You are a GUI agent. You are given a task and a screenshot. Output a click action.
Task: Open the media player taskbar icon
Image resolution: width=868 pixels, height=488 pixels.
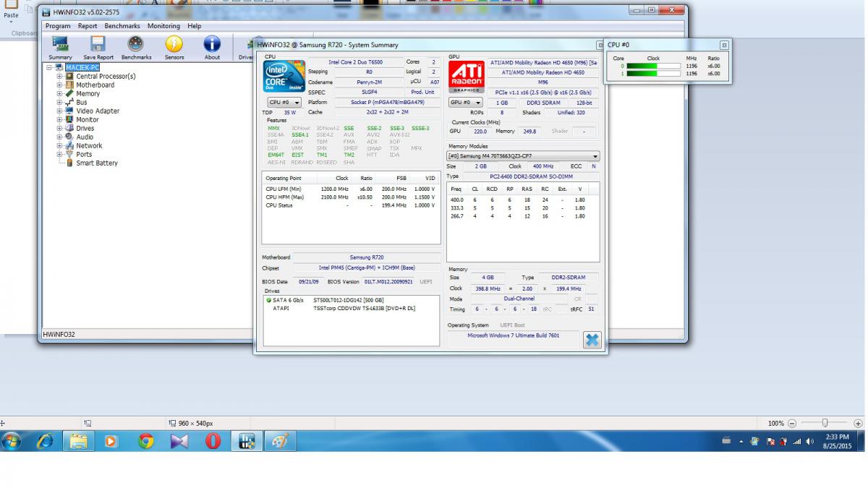[111, 440]
